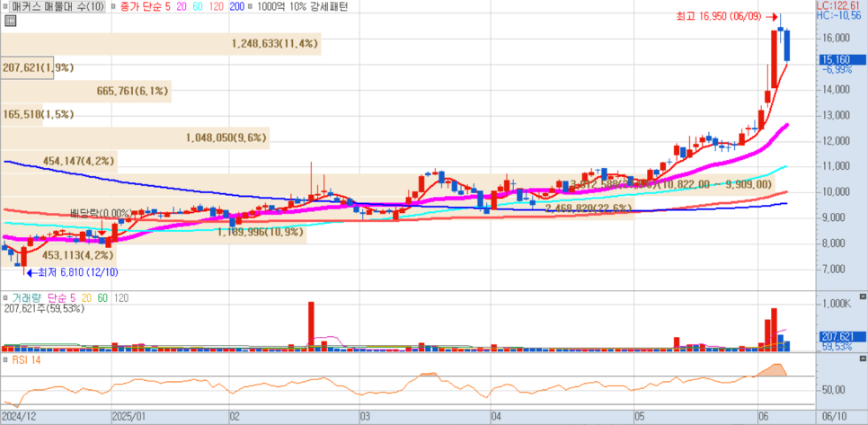This screenshot has height=425, width=868.
Task: Click the blue 200 moving average legend number
Action: [x=237, y=6]
